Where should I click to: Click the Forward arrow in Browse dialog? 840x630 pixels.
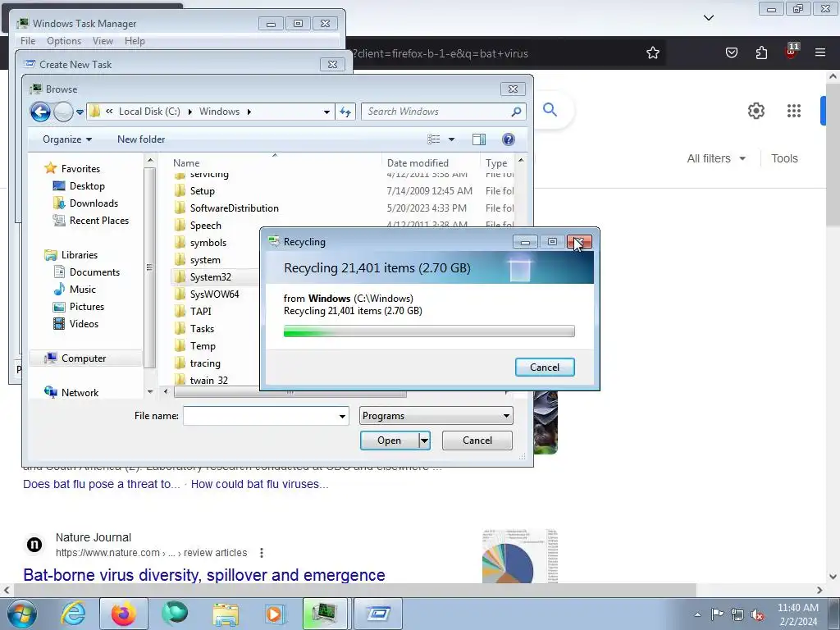[x=63, y=112]
